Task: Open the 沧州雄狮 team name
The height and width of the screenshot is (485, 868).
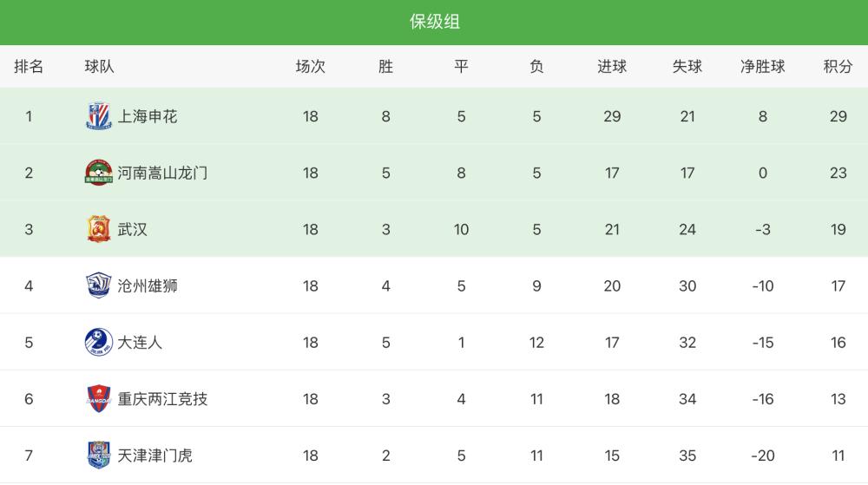Action: pos(148,286)
